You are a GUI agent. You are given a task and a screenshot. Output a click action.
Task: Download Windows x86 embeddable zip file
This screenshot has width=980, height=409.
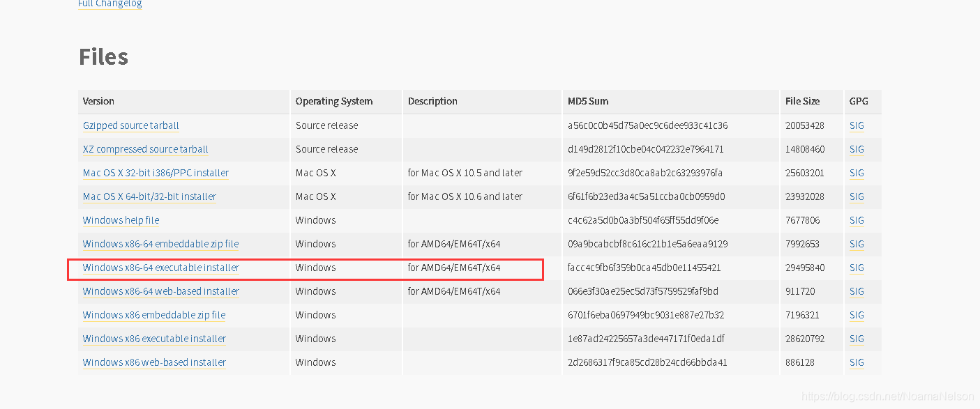154,315
